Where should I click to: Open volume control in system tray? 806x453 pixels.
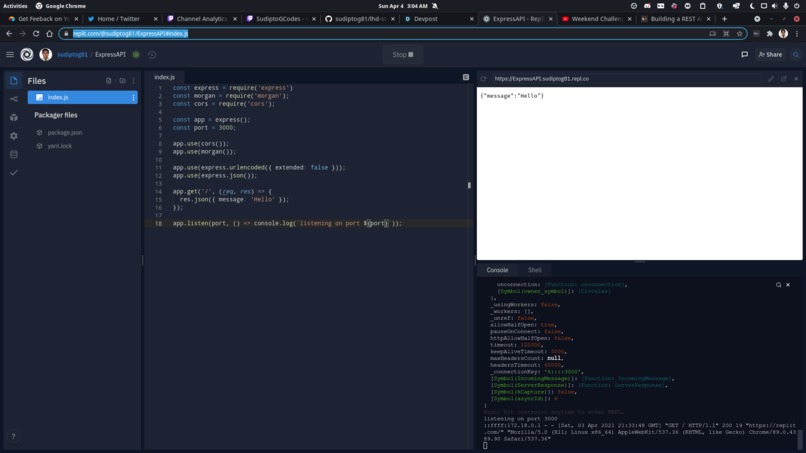point(774,6)
